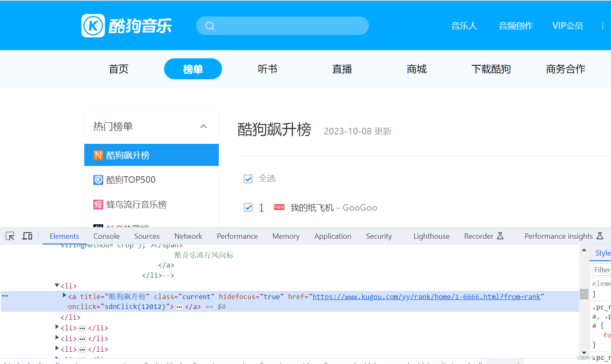Click the 酷狗飙升榜 page heading

(x=274, y=129)
